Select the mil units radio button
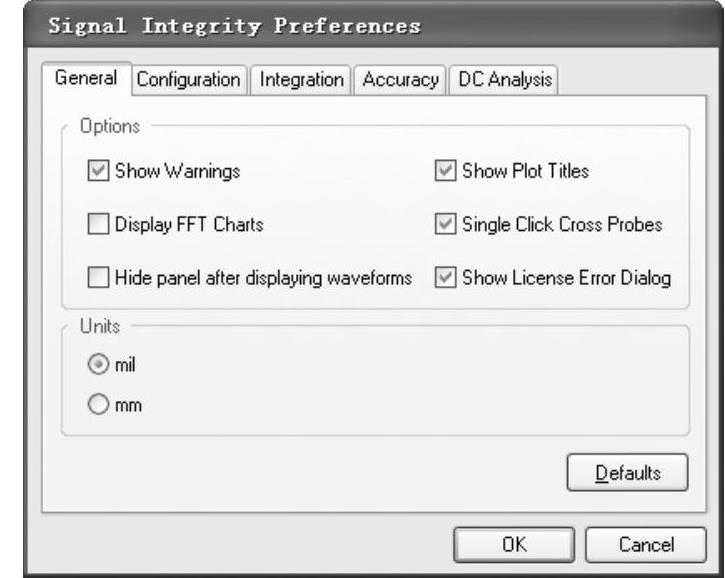The width and height of the screenshot is (725, 578). point(97,365)
